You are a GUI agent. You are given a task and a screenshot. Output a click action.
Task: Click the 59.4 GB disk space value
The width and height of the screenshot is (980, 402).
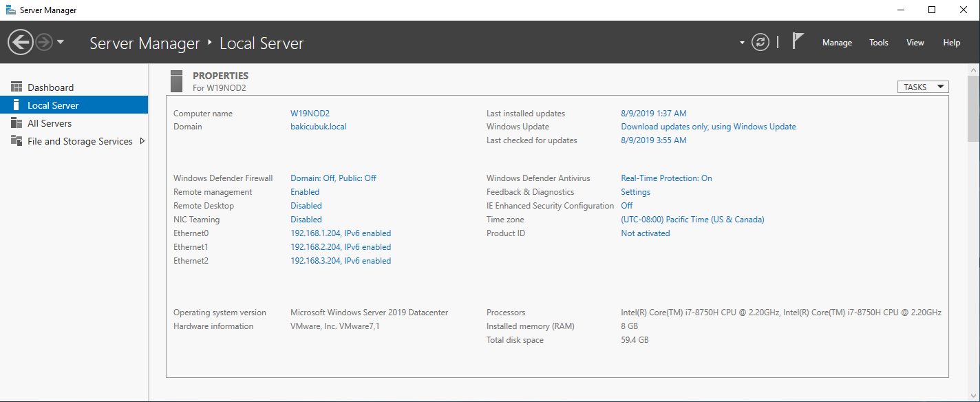point(635,340)
